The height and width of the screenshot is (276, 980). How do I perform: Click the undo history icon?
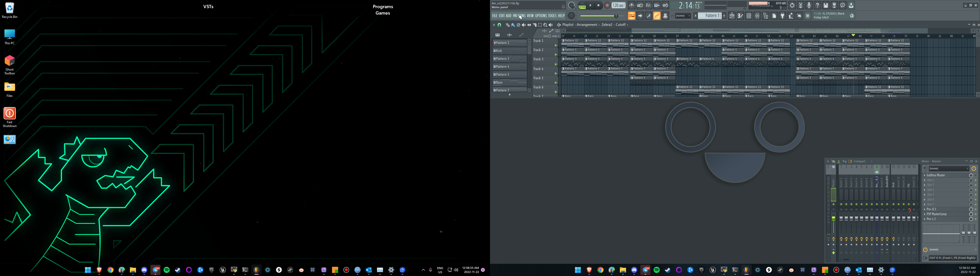[x=792, y=5]
